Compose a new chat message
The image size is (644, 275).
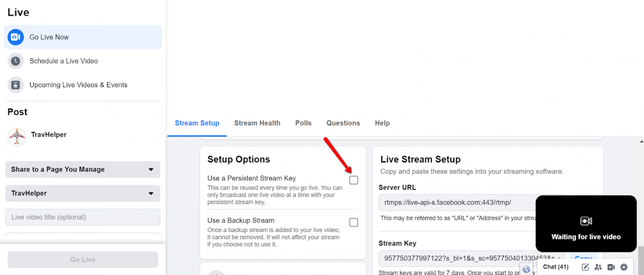click(585, 267)
